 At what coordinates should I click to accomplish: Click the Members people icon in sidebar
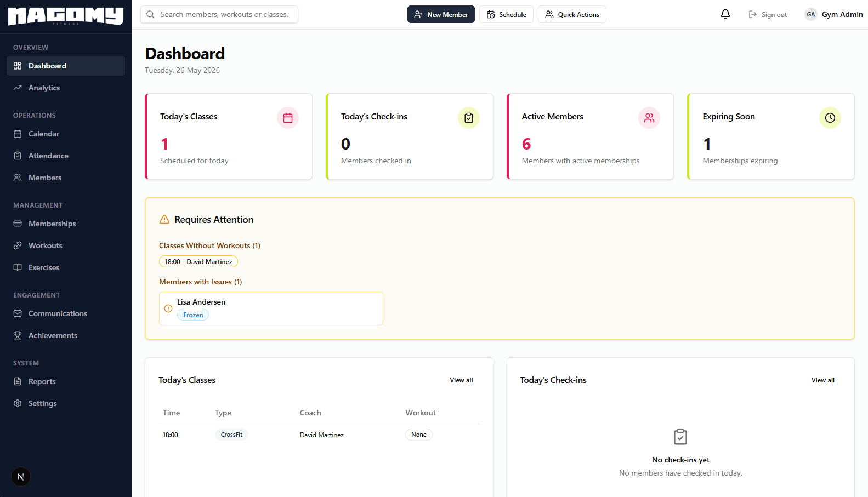[x=18, y=178]
